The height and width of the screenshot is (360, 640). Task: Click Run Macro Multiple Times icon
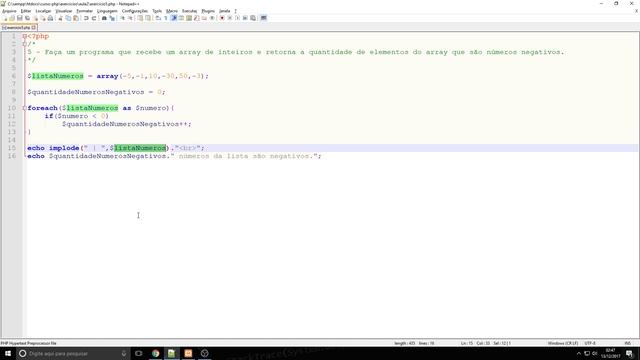[x=245, y=18]
